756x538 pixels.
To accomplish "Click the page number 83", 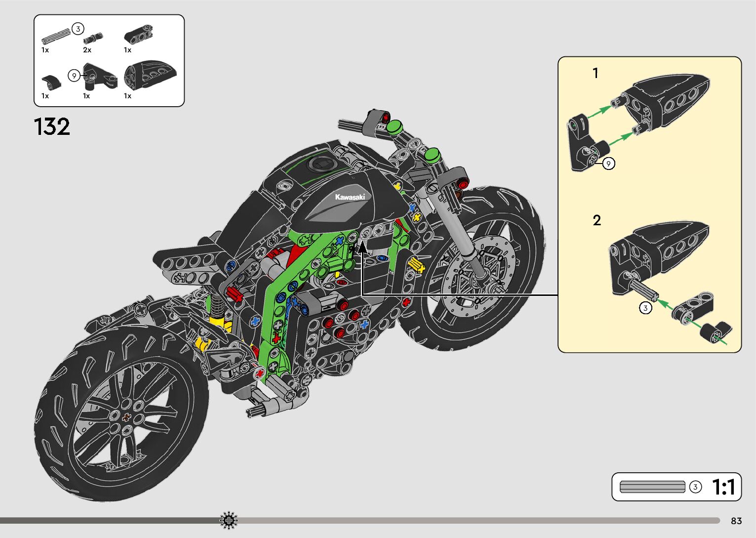I will [736, 521].
